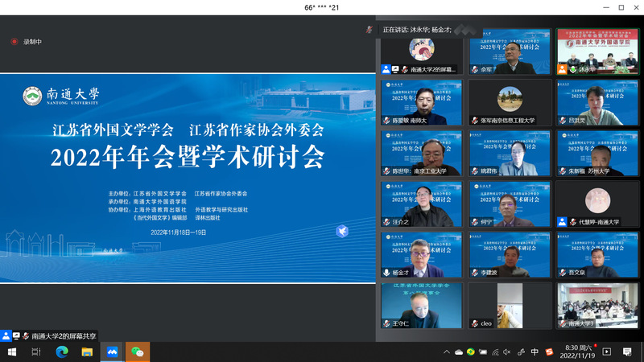
Task: Click the Windows Start button
Action: point(11,352)
